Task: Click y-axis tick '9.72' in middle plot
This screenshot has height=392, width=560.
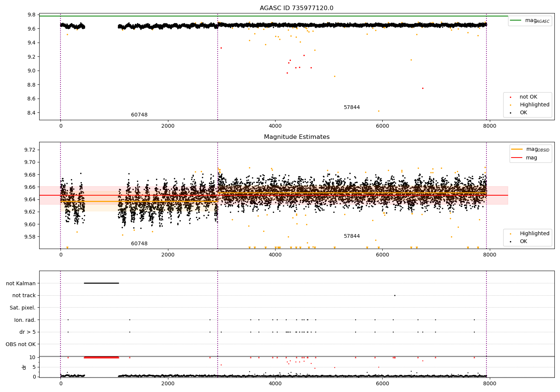Action: point(30,150)
